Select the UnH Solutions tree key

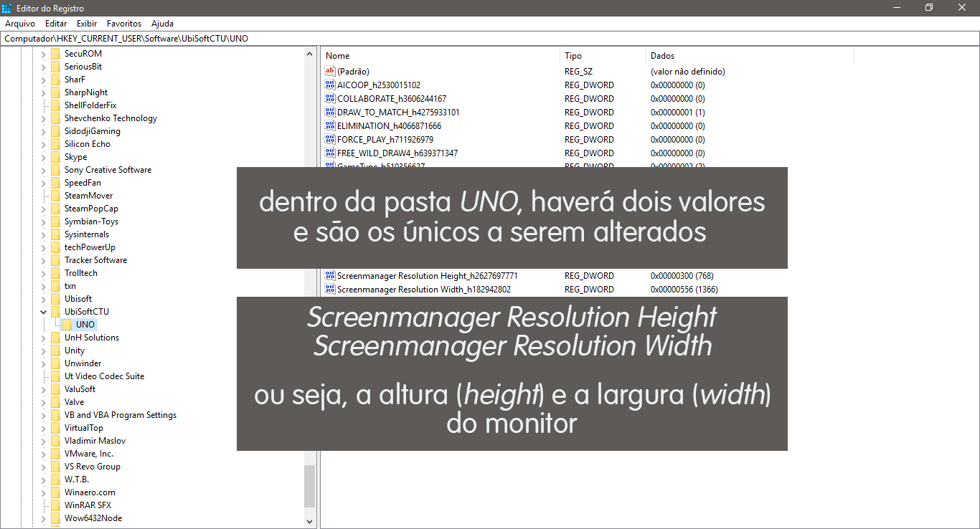point(92,338)
